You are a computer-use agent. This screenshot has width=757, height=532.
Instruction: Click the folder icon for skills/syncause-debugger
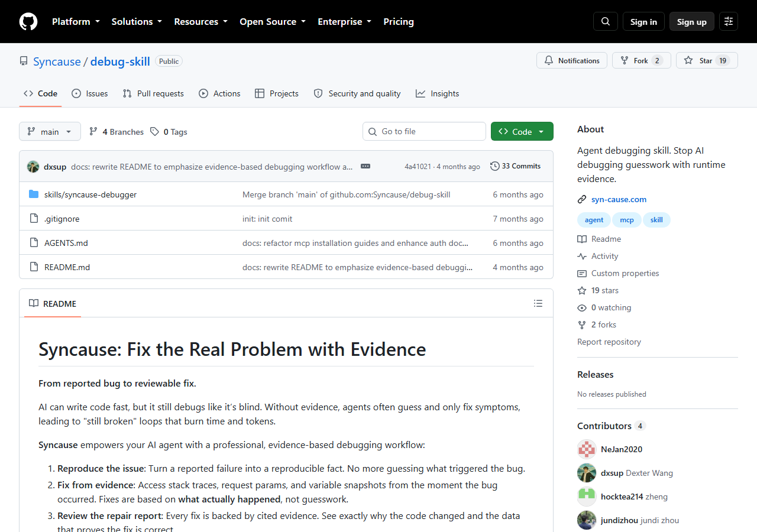[34, 194]
